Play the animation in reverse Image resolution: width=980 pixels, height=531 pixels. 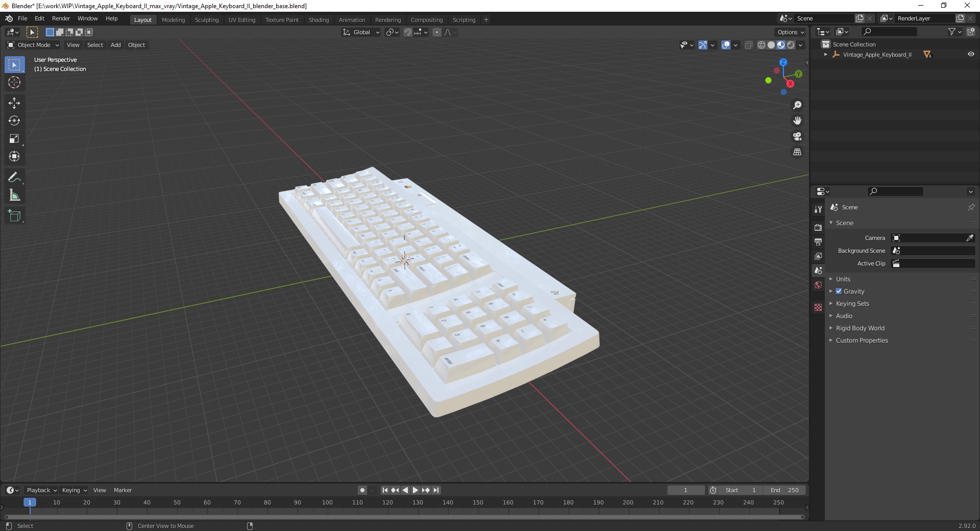point(405,490)
